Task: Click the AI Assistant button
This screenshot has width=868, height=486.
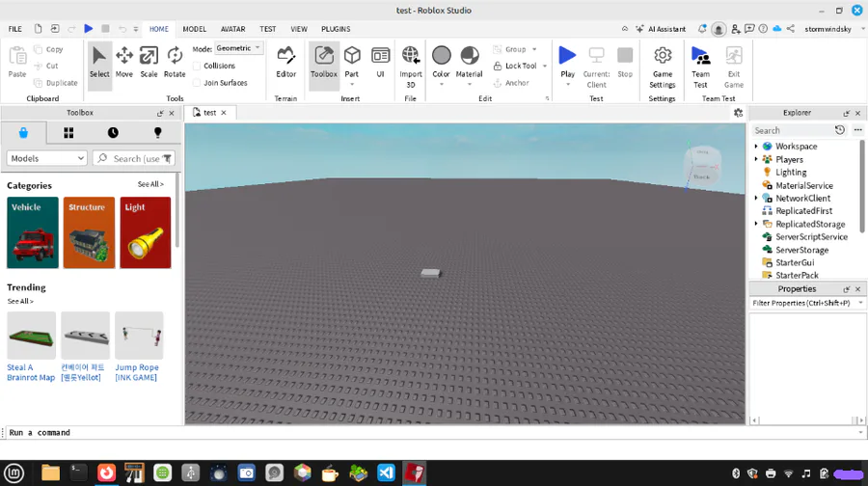Action: (x=661, y=29)
